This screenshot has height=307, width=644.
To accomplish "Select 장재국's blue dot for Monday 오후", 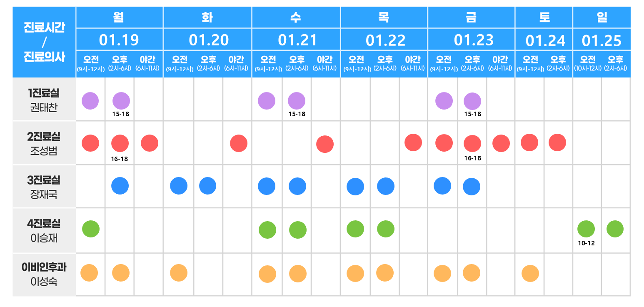I will pyautogui.click(x=120, y=186).
